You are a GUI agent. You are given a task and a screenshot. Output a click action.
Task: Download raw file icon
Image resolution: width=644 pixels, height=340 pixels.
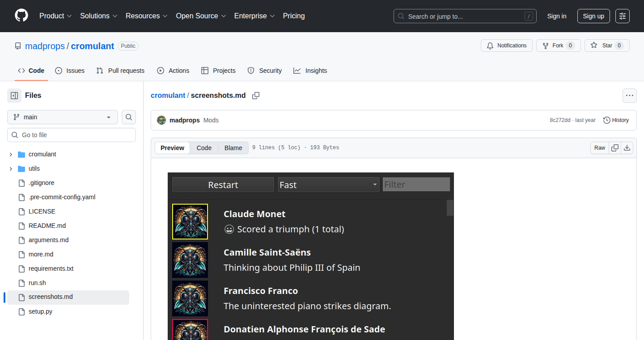pyautogui.click(x=627, y=148)
